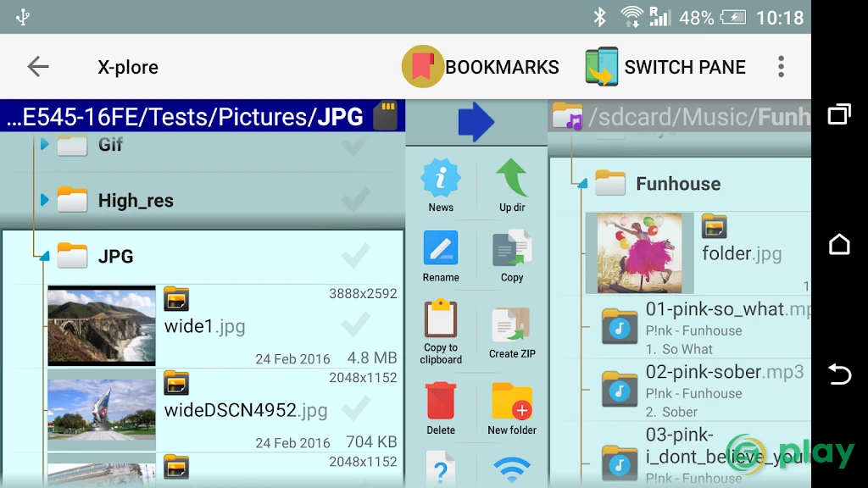Open the folder.jpg album art thumbnail

pos(640,252)
